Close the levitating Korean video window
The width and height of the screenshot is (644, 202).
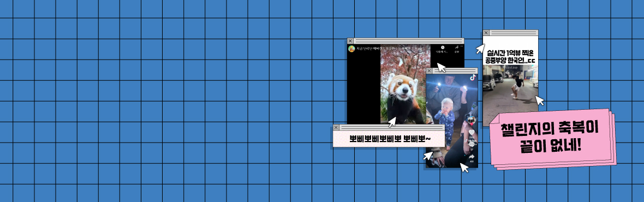[486, 32]
